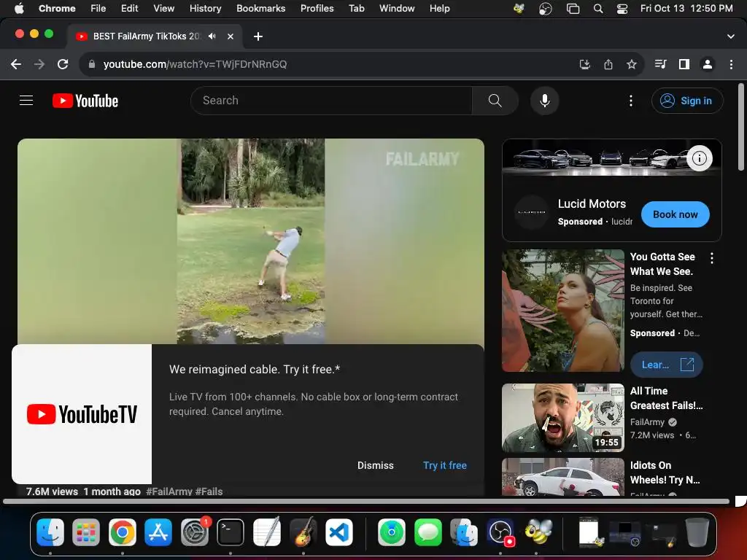
Task: Open System Settings from the Dock
Action: point(194,532)
